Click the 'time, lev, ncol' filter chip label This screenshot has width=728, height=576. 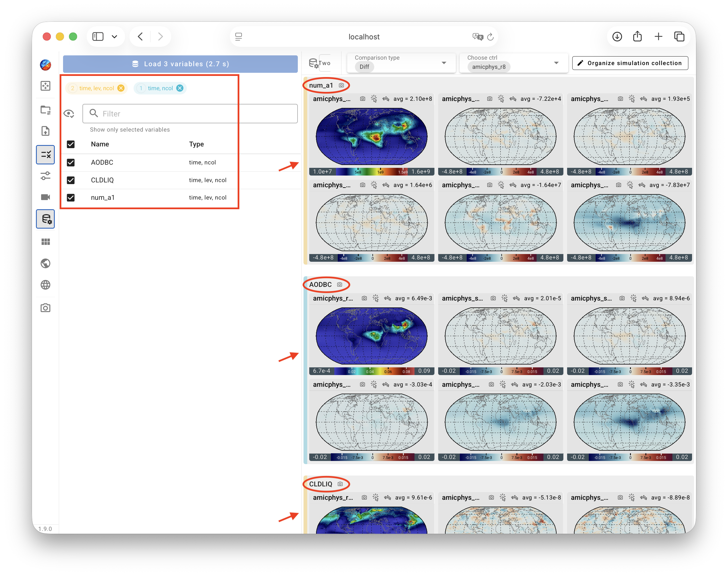[97, 88]
